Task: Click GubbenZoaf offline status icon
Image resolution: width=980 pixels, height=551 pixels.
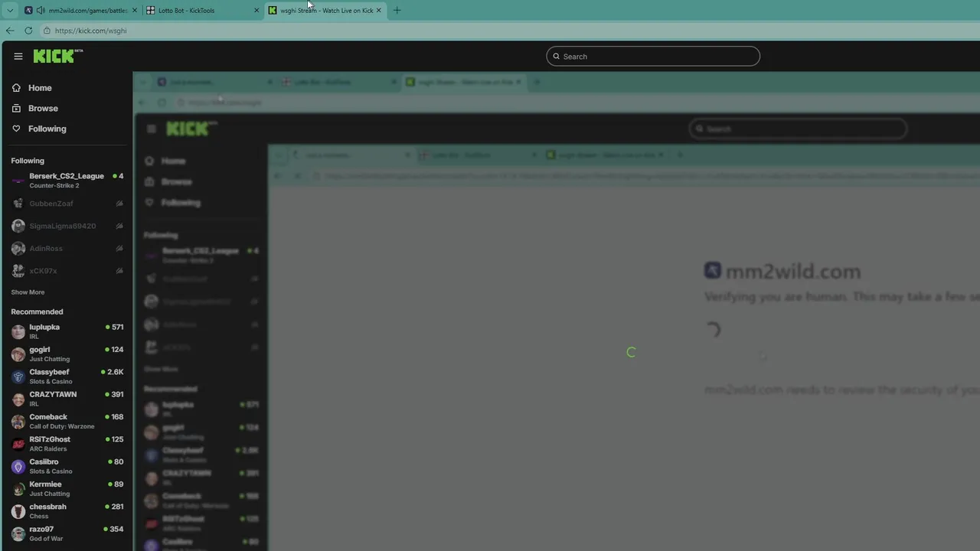Action: [x=119, y=204]
